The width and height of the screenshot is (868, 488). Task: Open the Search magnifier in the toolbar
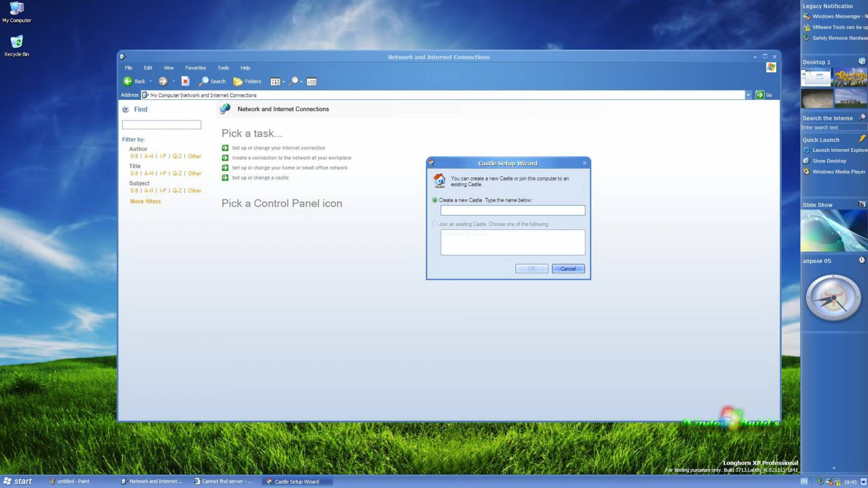pos(203,81)
